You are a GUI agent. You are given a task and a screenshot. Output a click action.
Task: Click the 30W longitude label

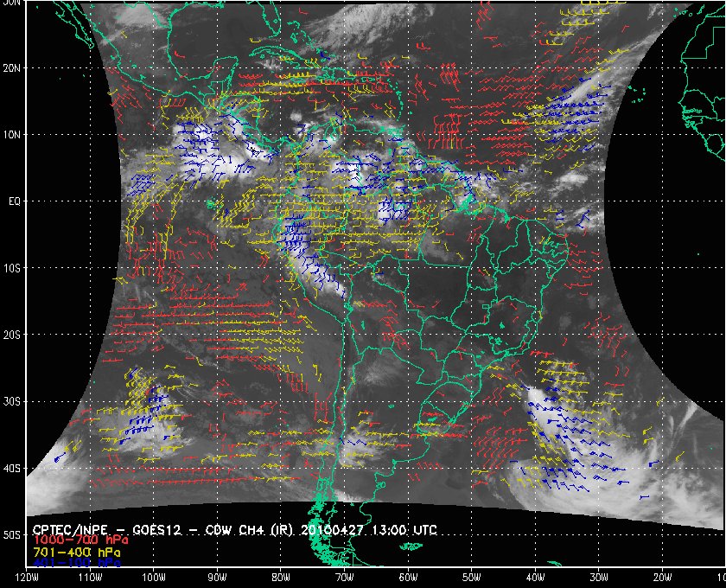point(599,578)
